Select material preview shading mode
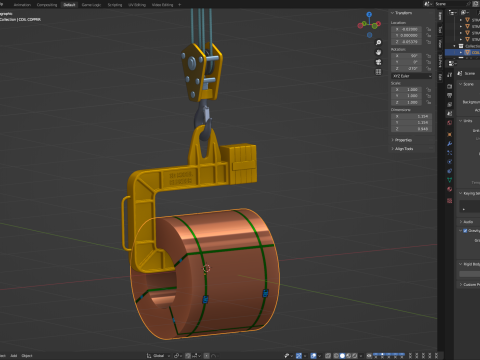480x360 pixels. tap(348, 356)
